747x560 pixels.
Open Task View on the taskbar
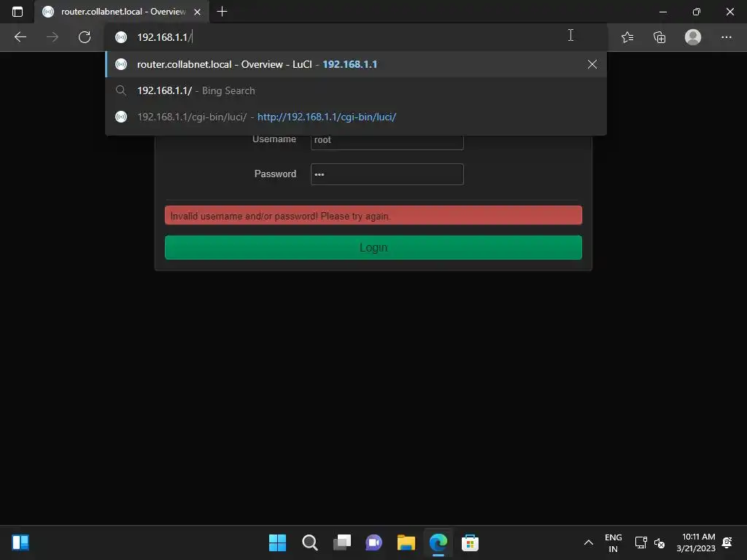click(342, 542)
